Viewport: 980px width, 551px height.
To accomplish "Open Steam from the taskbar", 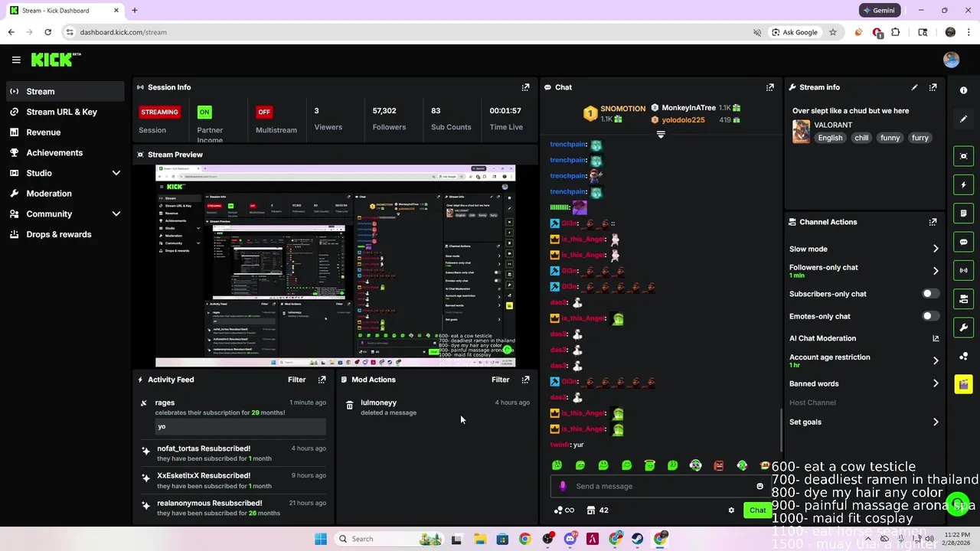I will tap(637, 539).
